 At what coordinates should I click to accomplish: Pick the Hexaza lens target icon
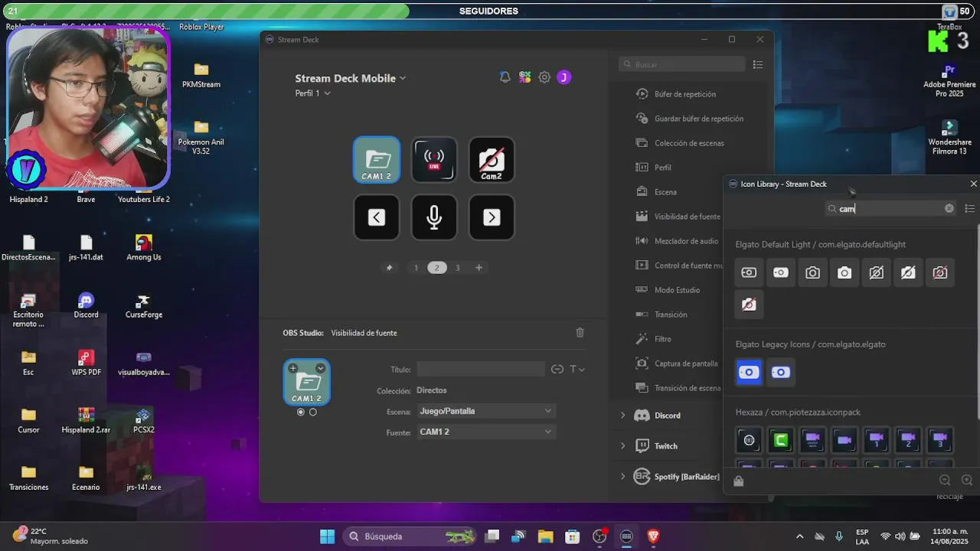(x=749, y=440)
